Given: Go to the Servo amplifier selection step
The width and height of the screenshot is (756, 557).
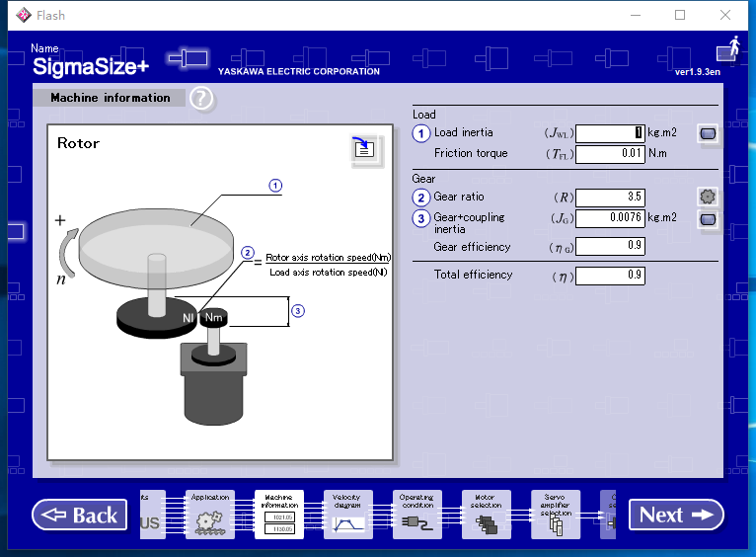Looking at the screenshot, I should tap(556, 515).
